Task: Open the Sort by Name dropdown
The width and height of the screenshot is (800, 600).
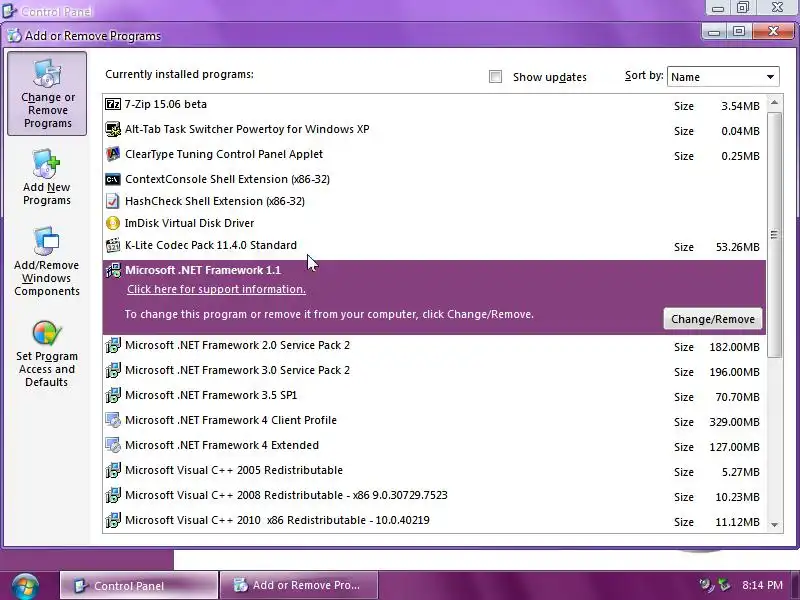Action: click(x=723, y=77)
